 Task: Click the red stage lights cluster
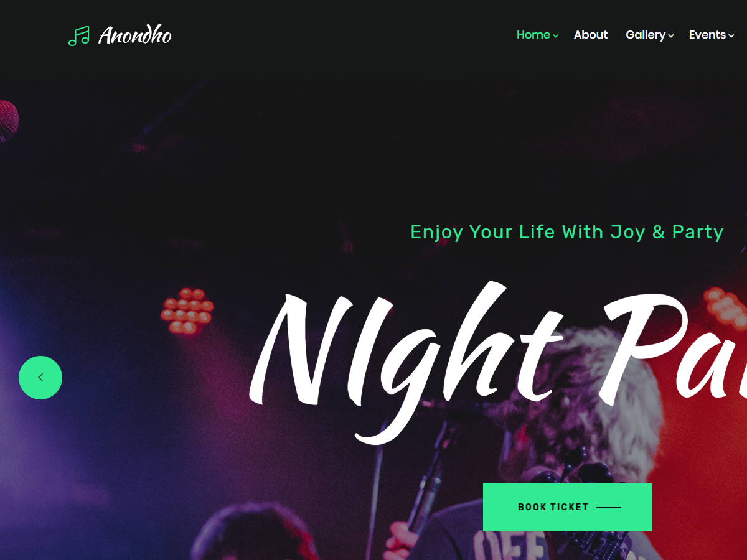point(187,310)
